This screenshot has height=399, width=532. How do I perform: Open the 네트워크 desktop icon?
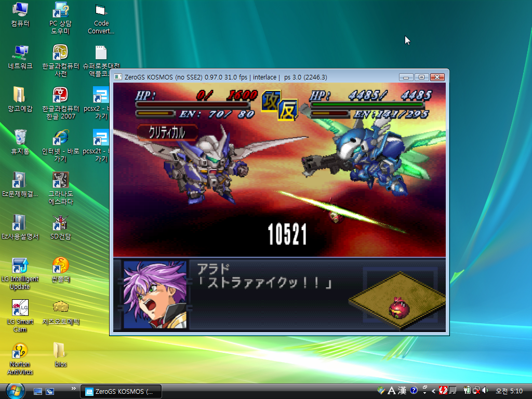(x=20, y=57)
